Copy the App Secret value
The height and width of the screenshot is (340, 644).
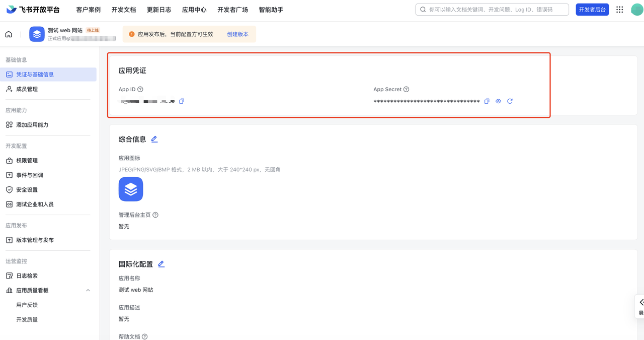tap(487, 101)
